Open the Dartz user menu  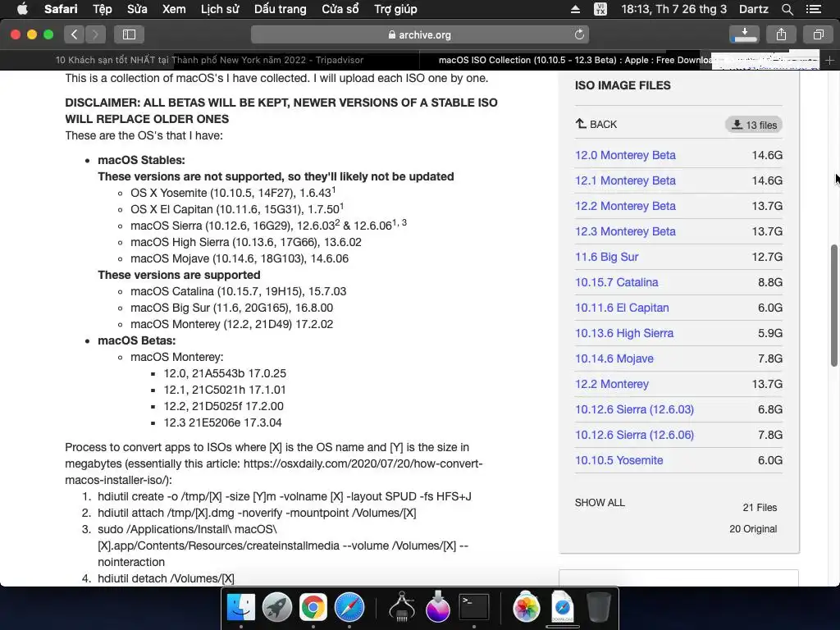[754, 9]
